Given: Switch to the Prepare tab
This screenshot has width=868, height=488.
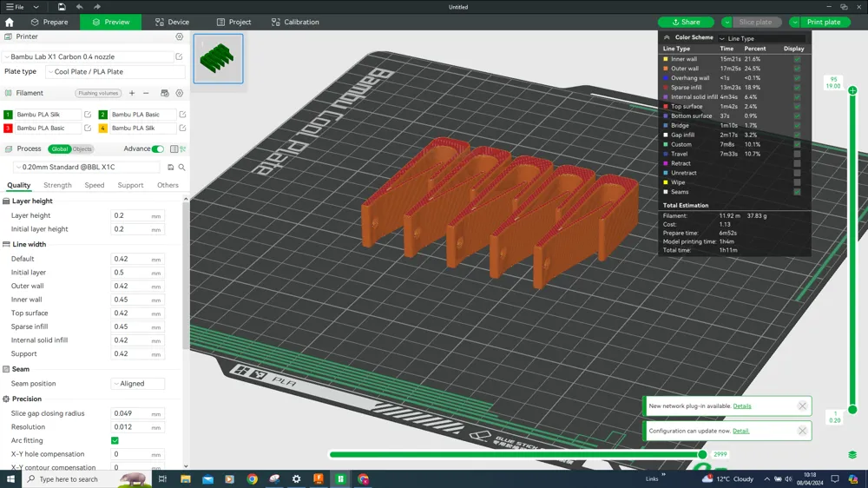Looking at the screenshot, I should [49, 22].
